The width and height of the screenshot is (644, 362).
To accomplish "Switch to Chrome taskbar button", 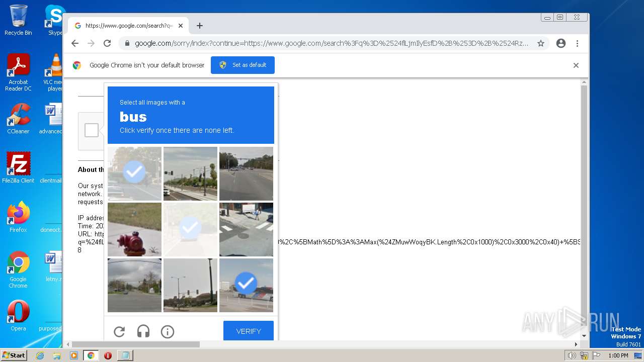I will pyautogui.click(x=91, y=355).
